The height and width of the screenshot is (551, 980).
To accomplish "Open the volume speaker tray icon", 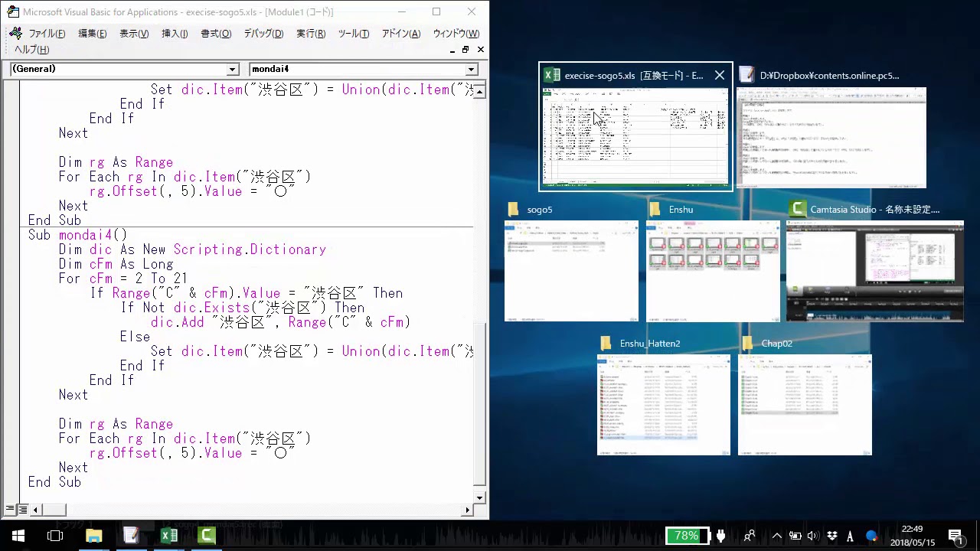I will point(813,536).
